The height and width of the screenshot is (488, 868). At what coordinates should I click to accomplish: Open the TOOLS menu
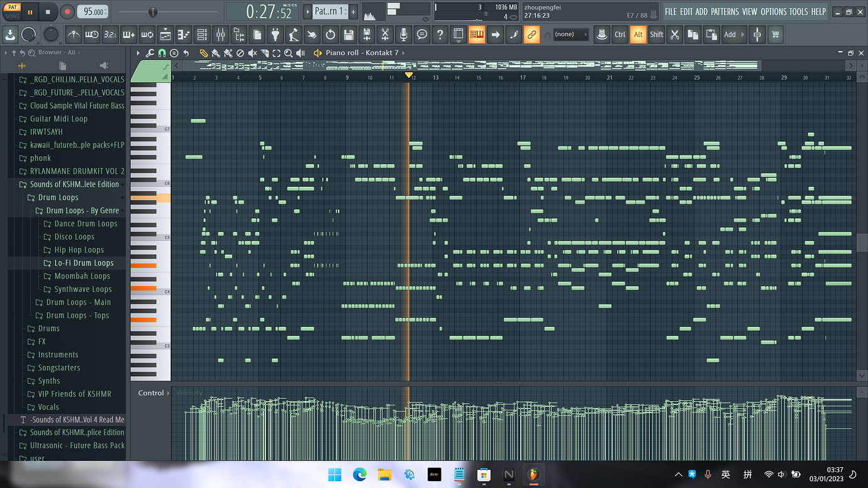pos(798,12)
